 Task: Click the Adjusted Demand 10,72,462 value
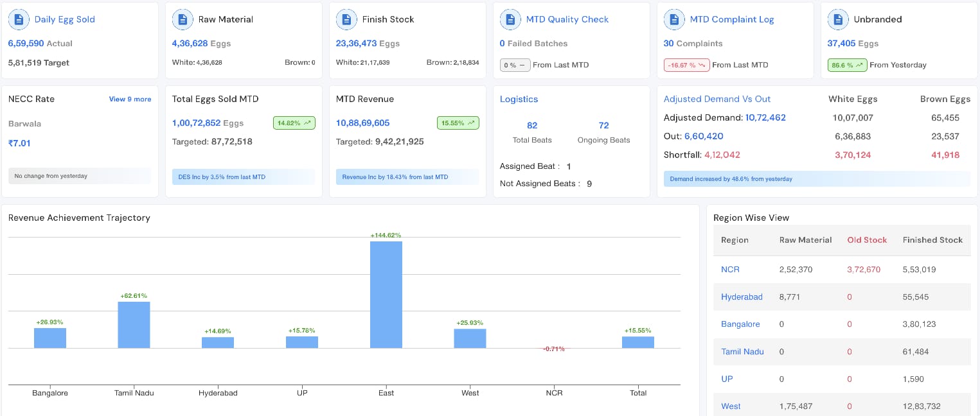pos(765,117)
